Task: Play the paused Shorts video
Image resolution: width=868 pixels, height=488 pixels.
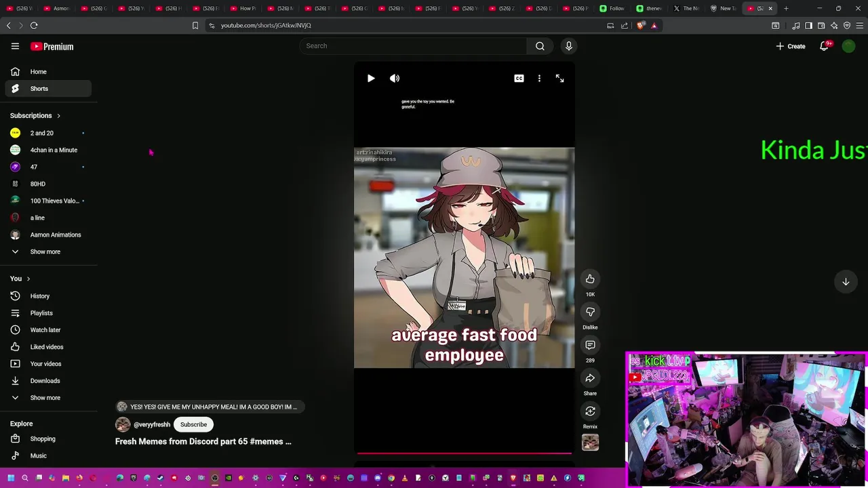Action: [x=371, y=78]
